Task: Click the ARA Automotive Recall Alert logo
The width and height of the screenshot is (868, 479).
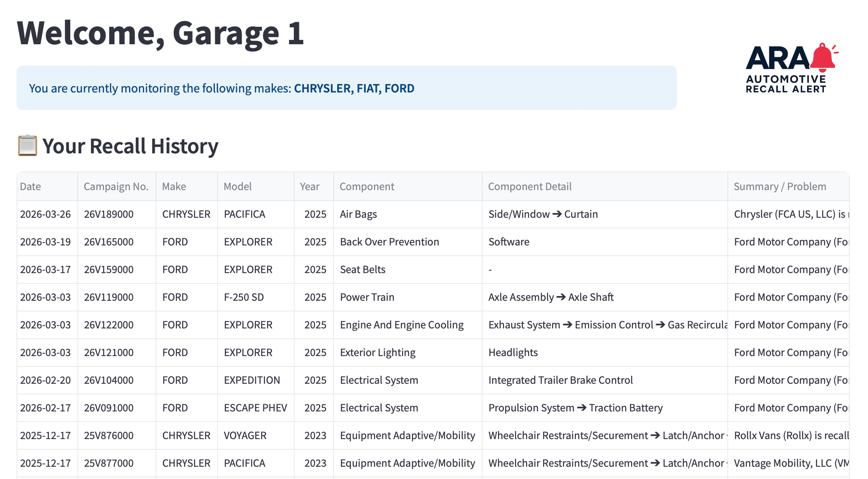Action: tap(792, 68)
